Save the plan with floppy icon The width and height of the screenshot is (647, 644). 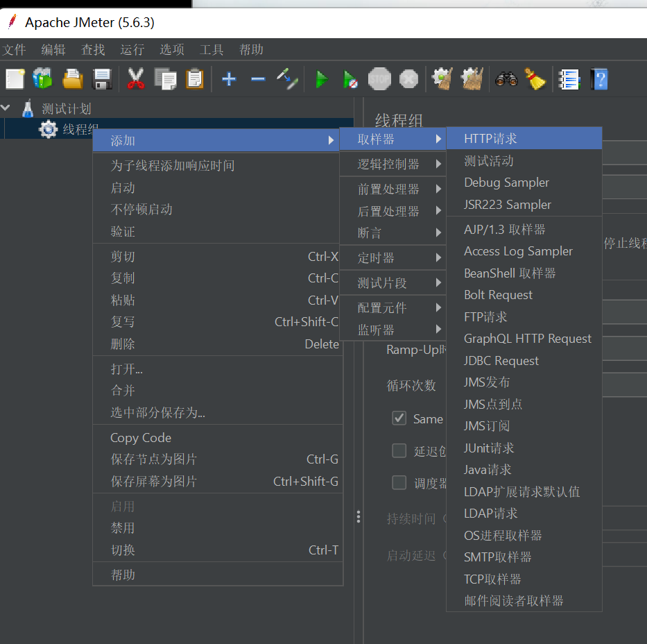[x=102, y=79]
